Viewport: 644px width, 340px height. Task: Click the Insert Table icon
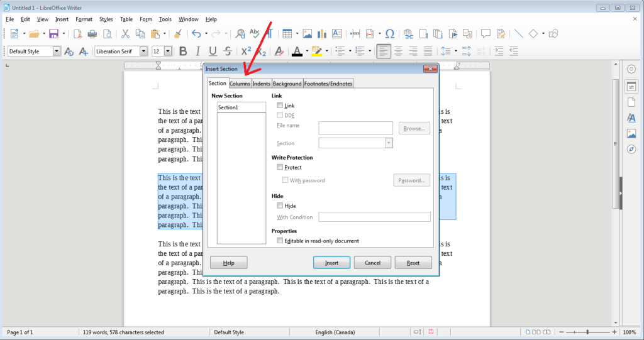[x=287, y=34]
